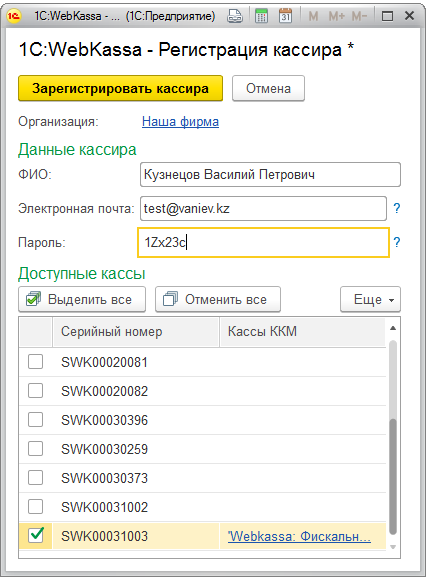
Task: Click the M+ memory add button
Action: click(x=337, y=16)
